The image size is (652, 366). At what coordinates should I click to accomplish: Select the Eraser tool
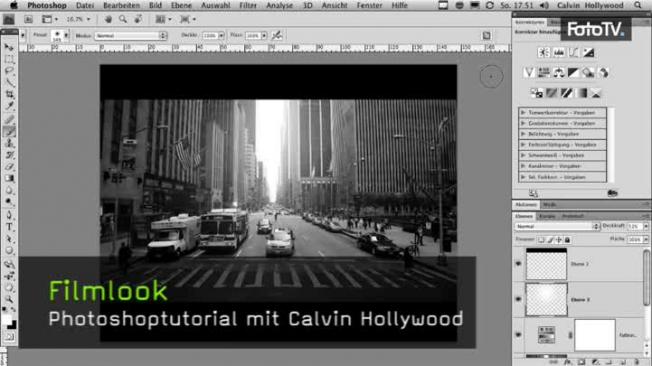pyautogui.click(x=9, y=167)
